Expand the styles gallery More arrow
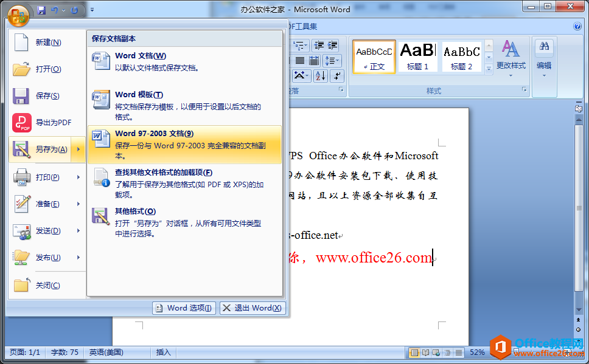 (489, 69)
